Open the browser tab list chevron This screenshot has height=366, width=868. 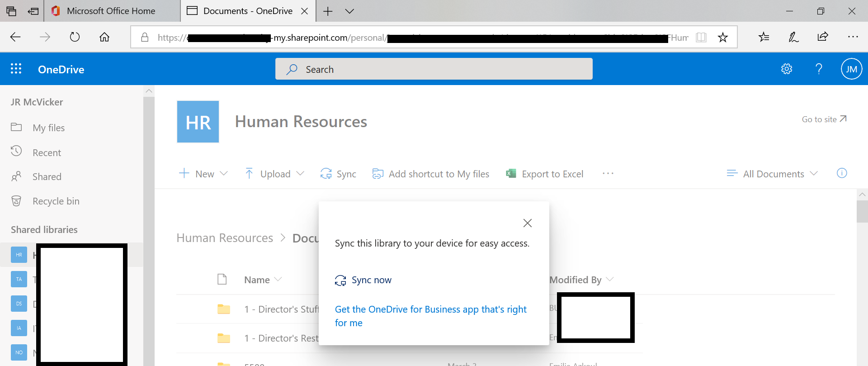tap(349, 11)
